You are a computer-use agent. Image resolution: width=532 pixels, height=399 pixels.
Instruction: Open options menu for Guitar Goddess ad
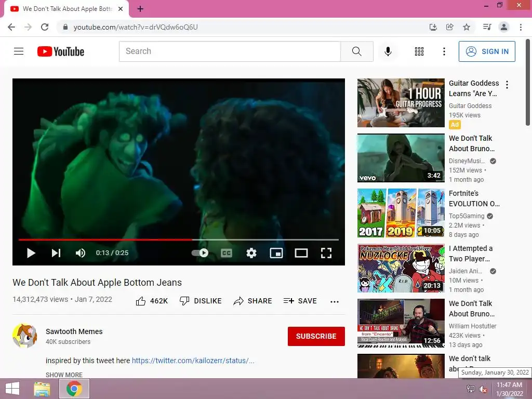click(507, 85)
